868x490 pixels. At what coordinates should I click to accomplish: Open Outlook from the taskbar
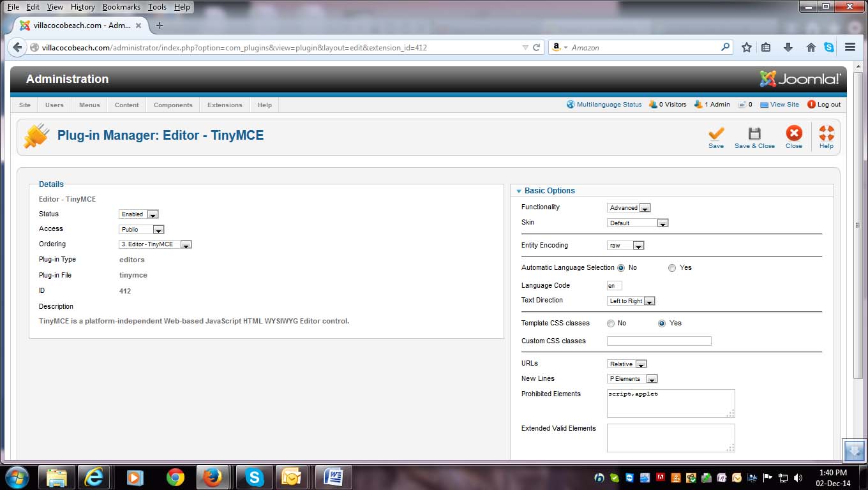pos(291,477)
